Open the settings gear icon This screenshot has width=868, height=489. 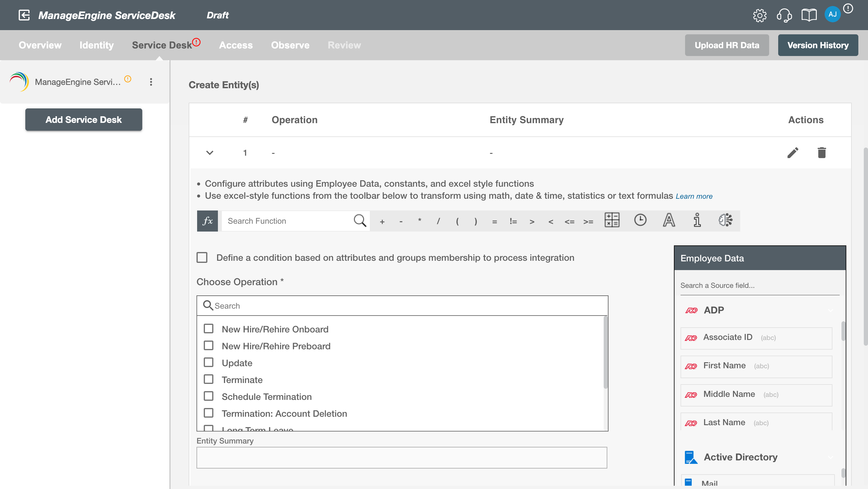point(759,15)
